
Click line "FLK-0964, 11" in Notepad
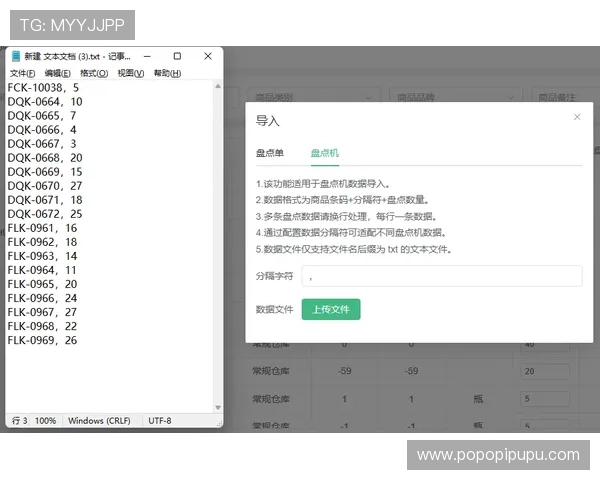click(42, 270)
